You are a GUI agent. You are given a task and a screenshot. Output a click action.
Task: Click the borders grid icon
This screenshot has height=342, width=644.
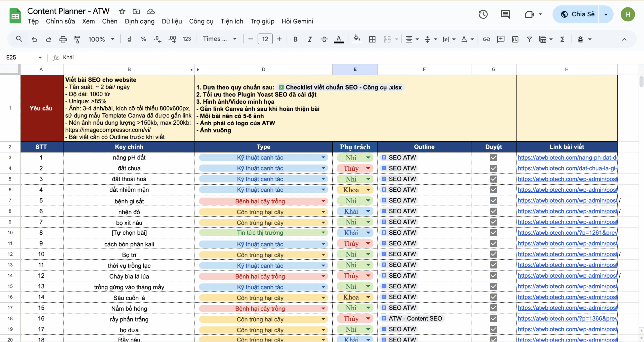(x=372, y=39)
